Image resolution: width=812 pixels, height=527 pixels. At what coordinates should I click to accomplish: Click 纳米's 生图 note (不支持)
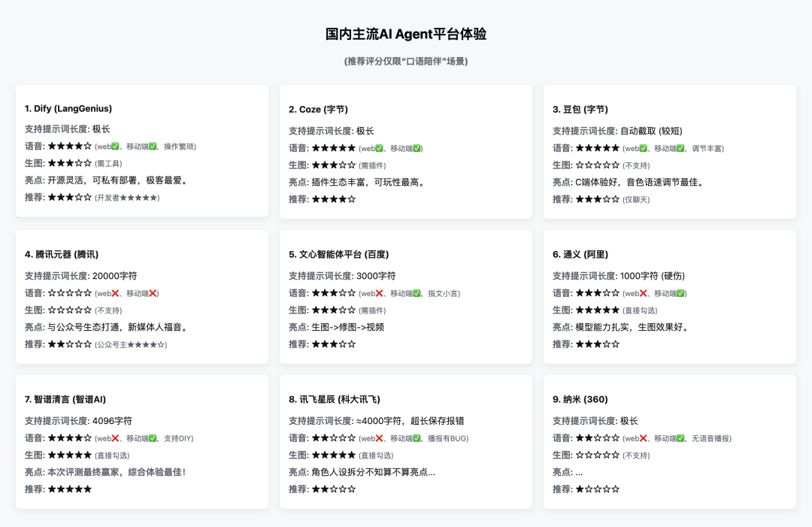tap(636, 456)
